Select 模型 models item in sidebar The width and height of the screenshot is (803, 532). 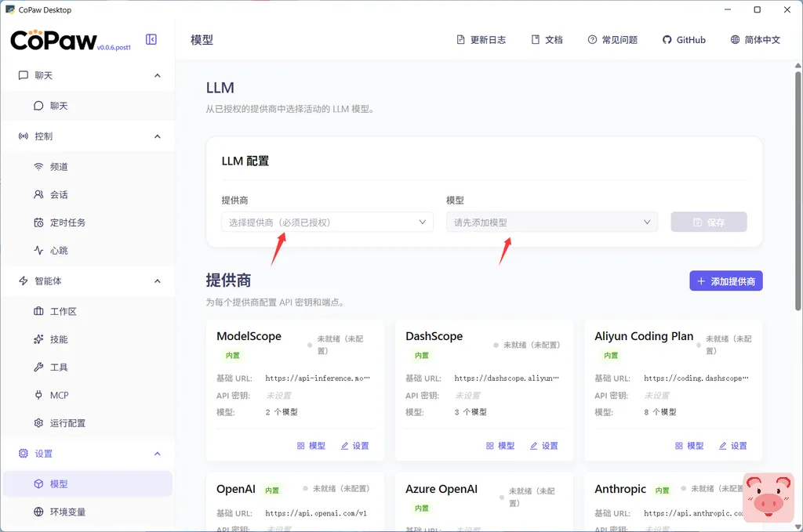click(x=88, y=484)
